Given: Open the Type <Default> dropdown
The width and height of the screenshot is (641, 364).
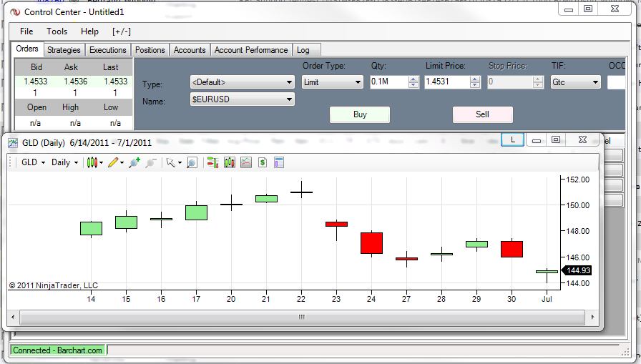Looking at the screenshot, I should (x=243, y=82).
